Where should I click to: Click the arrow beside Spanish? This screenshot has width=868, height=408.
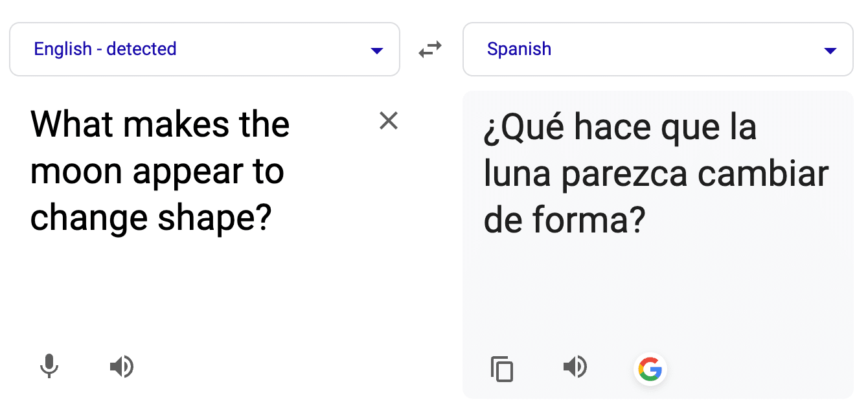[x=830, y=51]
